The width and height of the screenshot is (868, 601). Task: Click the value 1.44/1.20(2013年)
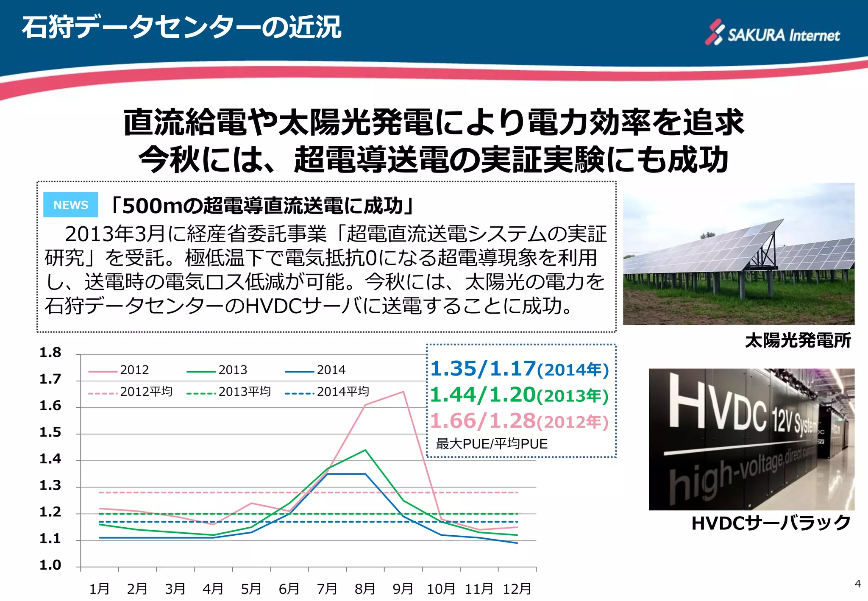520,395
